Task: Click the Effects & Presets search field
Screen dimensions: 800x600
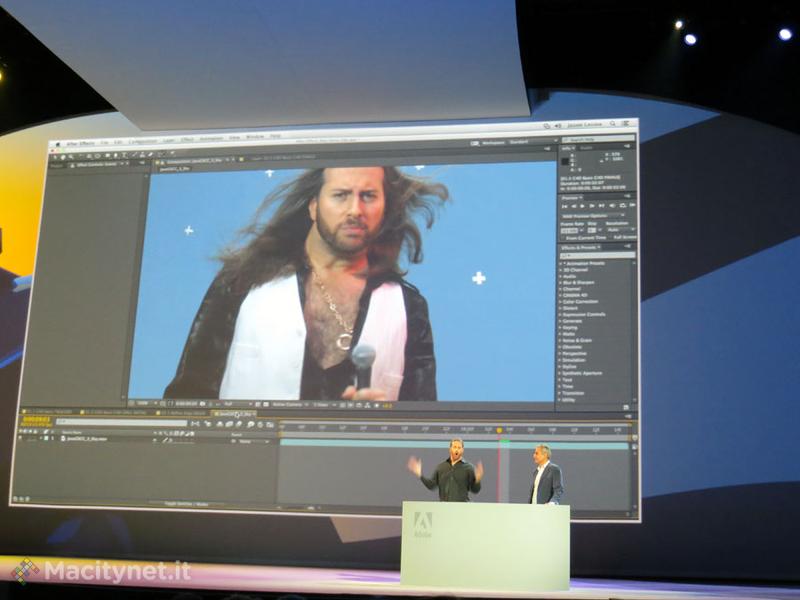Action: point(597,255)
